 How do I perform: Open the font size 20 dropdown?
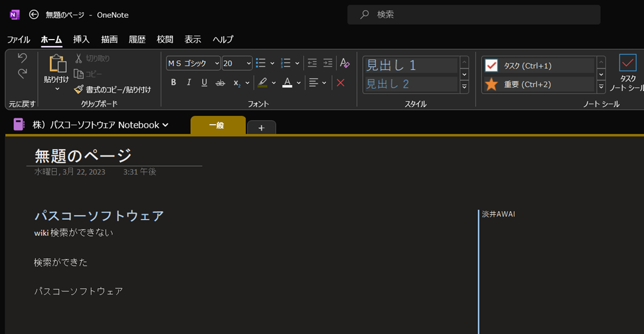249,63
